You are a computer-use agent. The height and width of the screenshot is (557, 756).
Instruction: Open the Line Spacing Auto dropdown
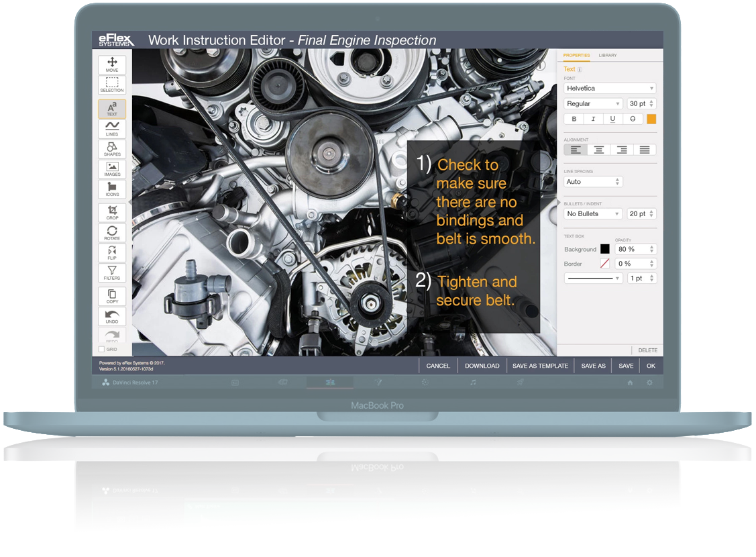coord(593,182)
